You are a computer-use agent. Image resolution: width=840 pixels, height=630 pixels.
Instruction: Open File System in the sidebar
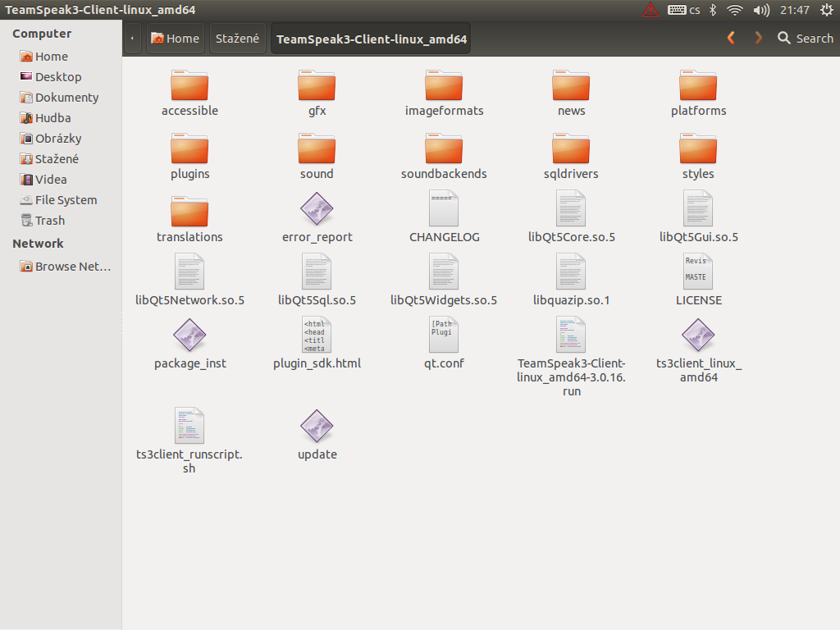tap(66, 199)
